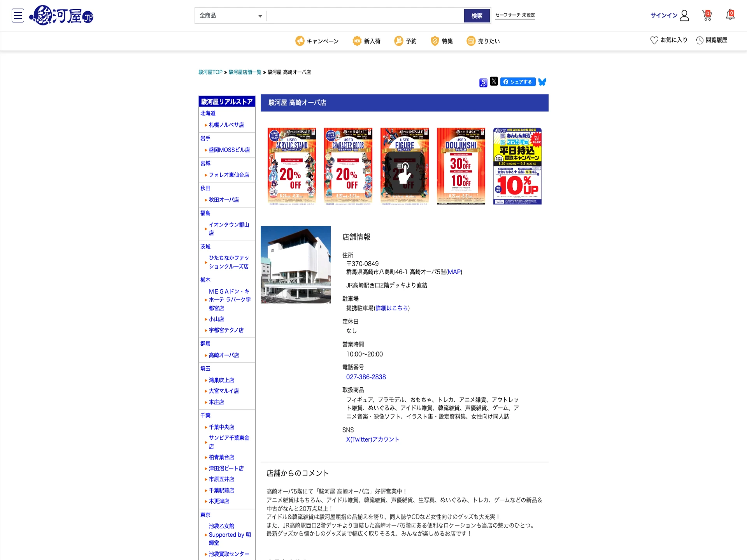Select 千葉駅前店 in sidebar
Viewport: 747px width, 560px height.
222,490
